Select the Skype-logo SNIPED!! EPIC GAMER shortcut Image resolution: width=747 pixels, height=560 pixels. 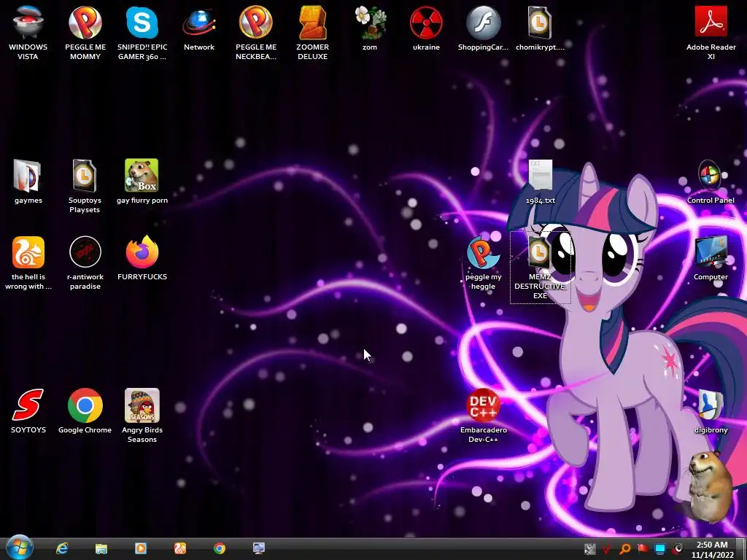[x=142, y=32]
